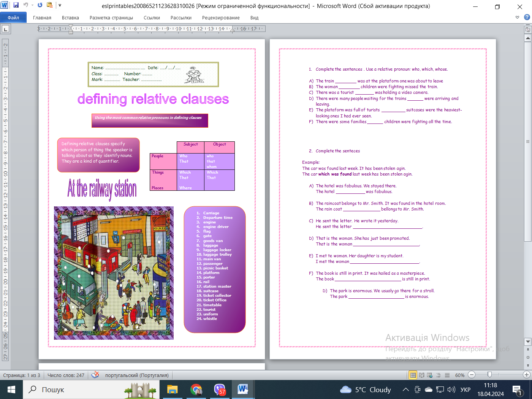Click the railway station picture
The width and height of the screenshot is (532, 399).
114,273
